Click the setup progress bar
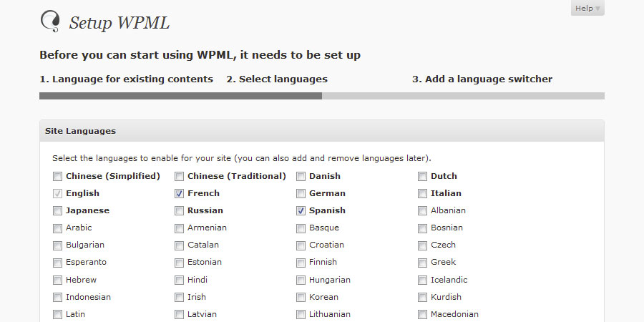 tap(322, 96)
